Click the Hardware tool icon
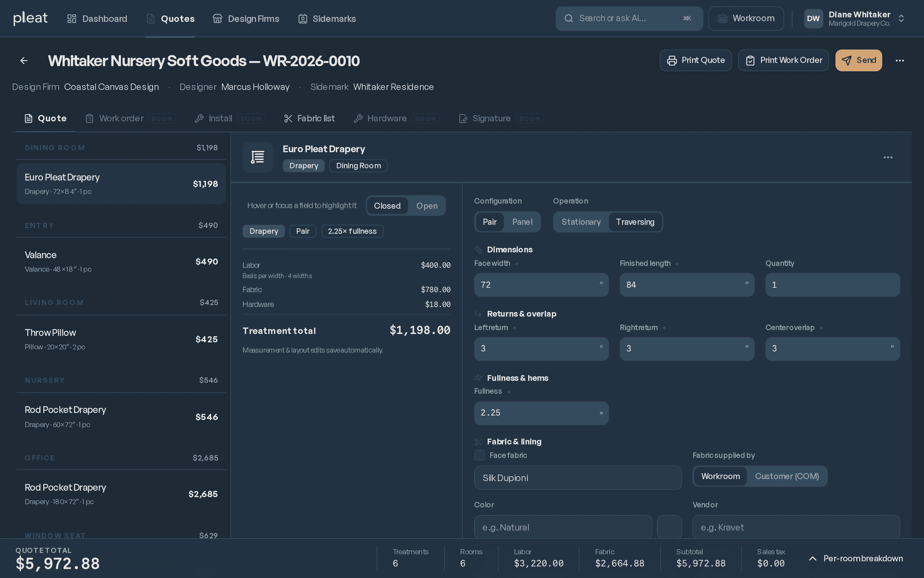This screenshot has height=578, width=924. click(358, 118)
